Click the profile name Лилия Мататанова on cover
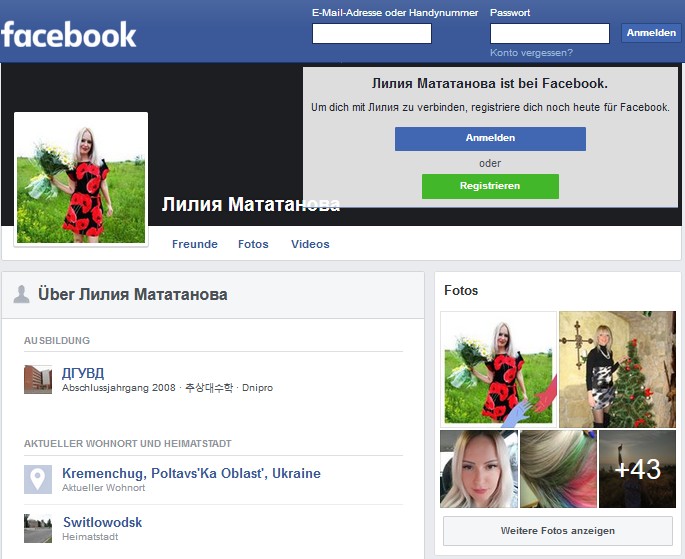The width and height of the screenshot is (685, 559). [251, 204]
